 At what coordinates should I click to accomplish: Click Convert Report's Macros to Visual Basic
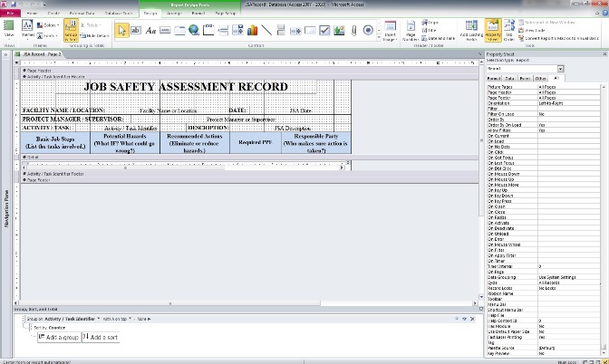point(558,38)
